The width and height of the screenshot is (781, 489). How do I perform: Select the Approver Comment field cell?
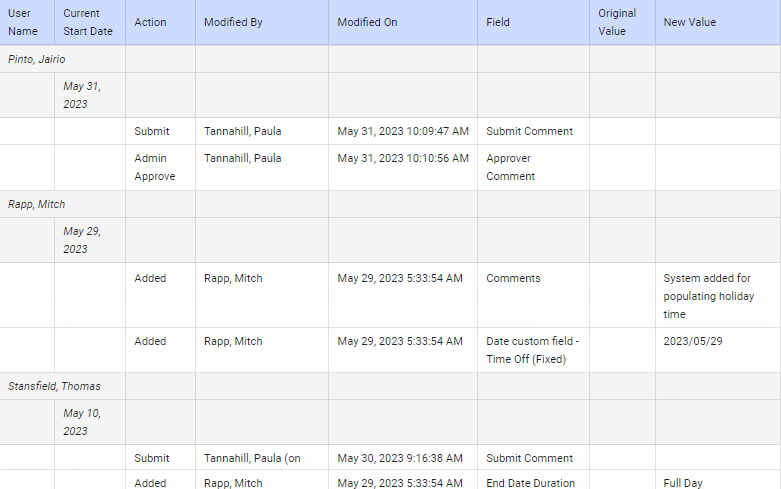pyautogui.click(x=510, y=167)
